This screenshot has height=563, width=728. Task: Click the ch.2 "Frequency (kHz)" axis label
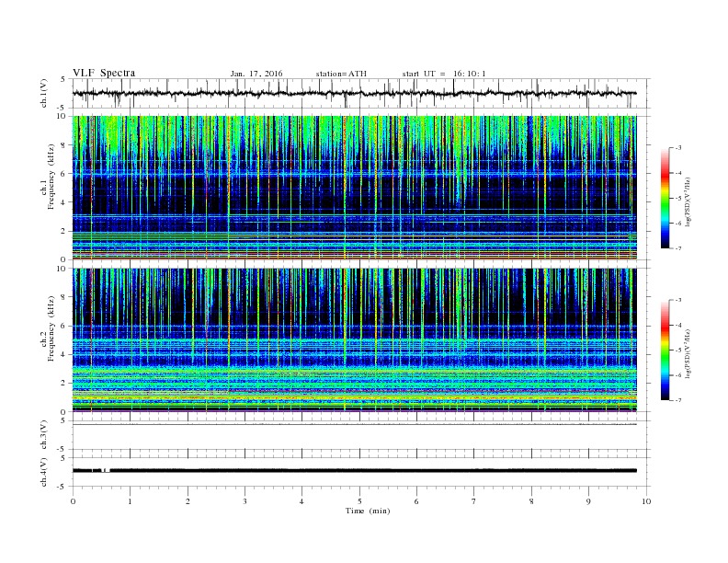(51, 328)
